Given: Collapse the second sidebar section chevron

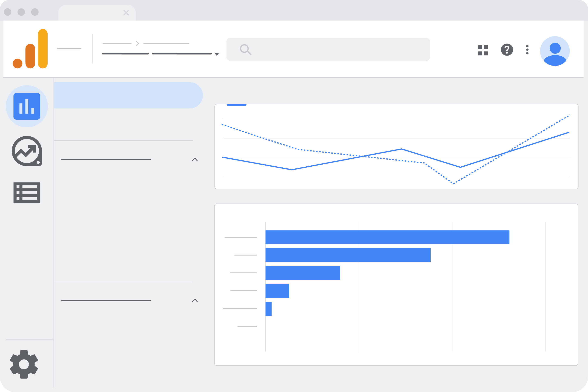Looking at the screenshot, I should (195, 301).
